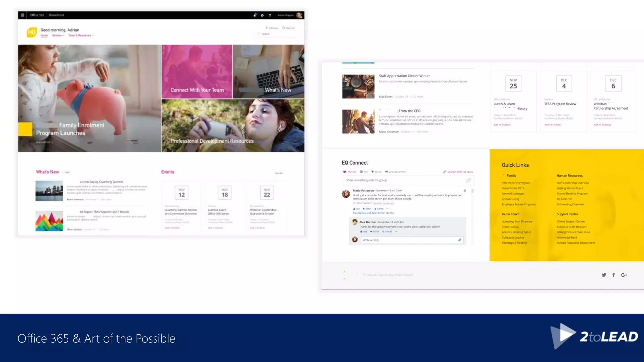The width and height of the screenshot is (644, 362).
Task: Open more options on Alex Darrow's reply
Action: pyautogui.click(x=396, y=232)
